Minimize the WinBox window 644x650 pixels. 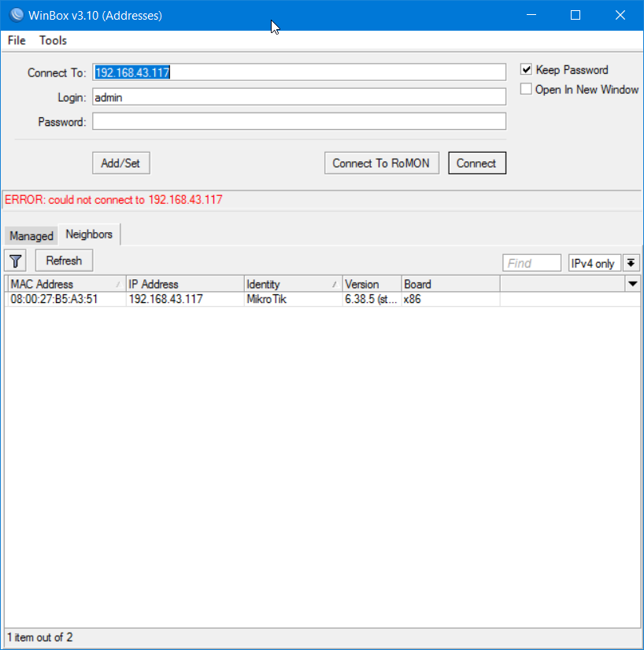pos(531,15)
